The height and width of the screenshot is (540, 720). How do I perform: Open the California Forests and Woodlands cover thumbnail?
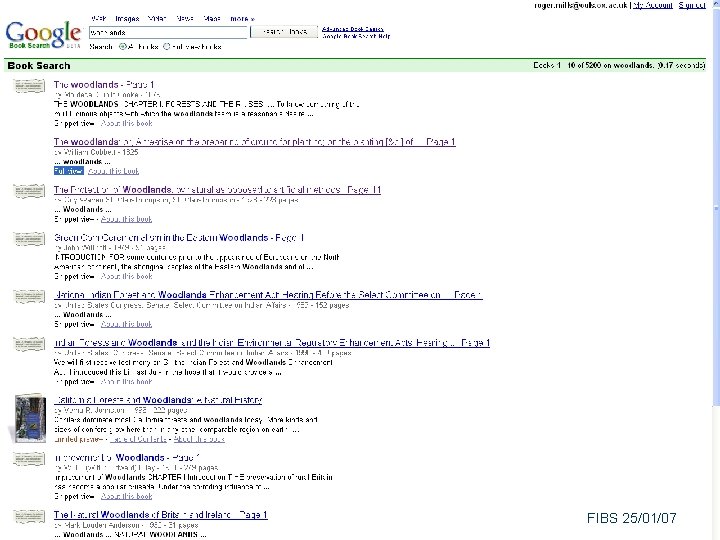point(28,417)
